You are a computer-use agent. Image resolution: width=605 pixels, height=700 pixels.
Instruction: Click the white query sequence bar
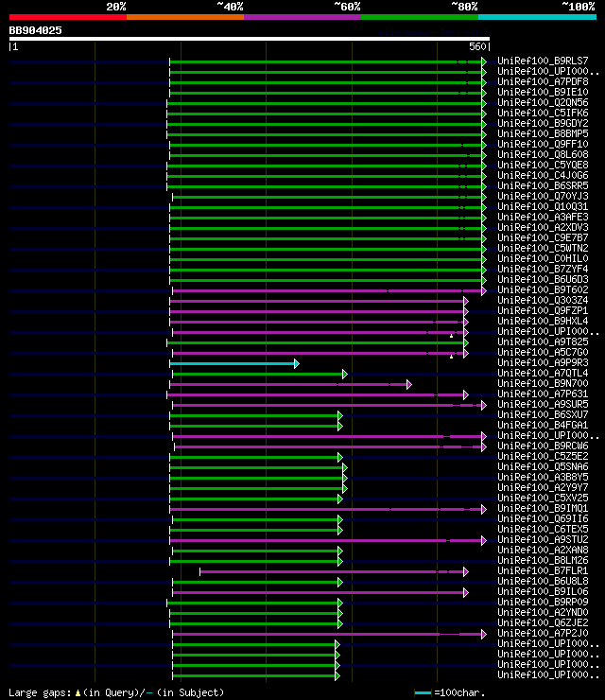tap(250, 39)
